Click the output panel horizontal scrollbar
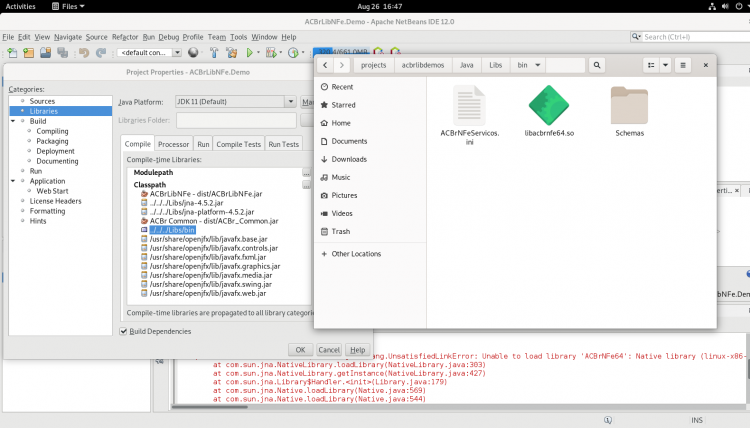750x428 pixels. 210,407
